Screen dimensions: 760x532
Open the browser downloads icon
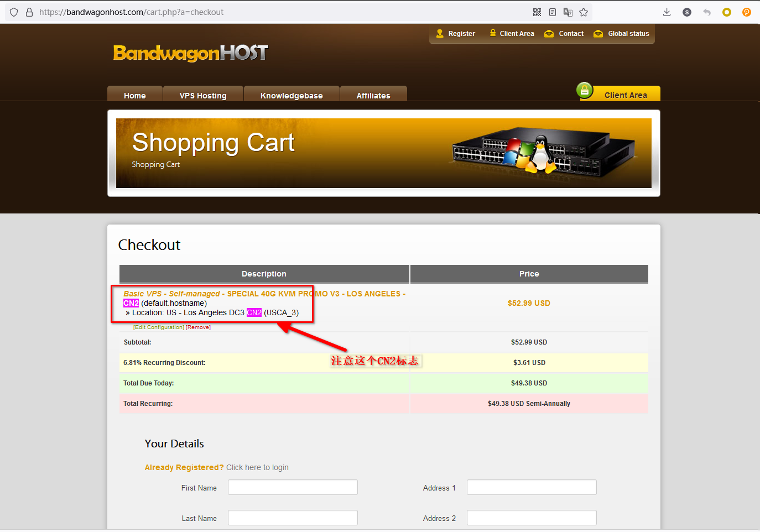(x=667, y=12)
